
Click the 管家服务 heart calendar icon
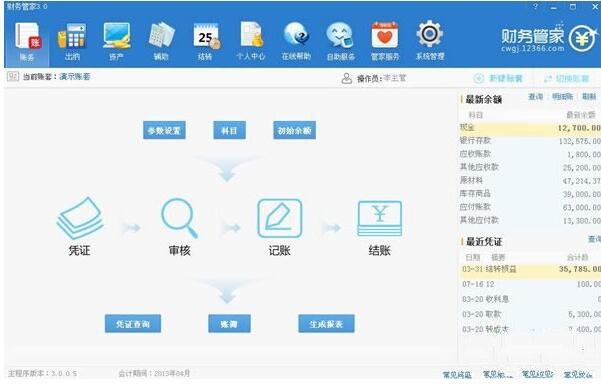tap(385, 42)
